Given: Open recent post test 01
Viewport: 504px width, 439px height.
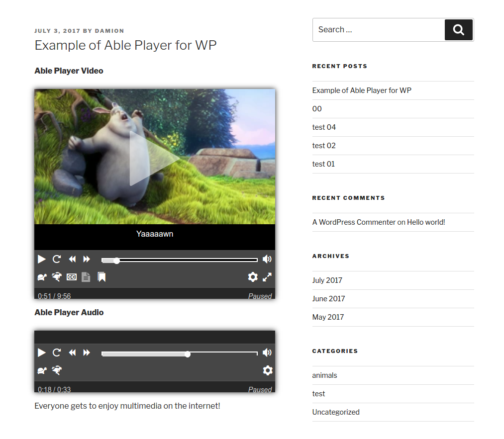Looking at the screenshot, I should pyautogui.click(x=323, y=164).
